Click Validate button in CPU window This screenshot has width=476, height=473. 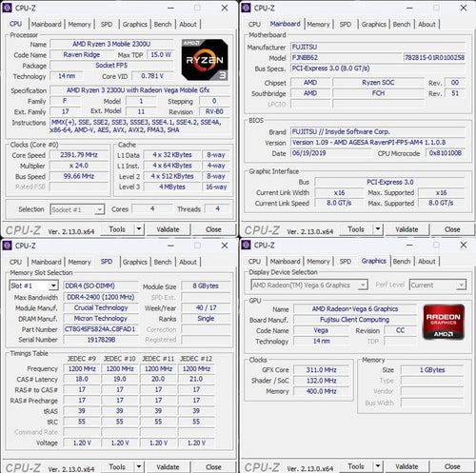168,229
